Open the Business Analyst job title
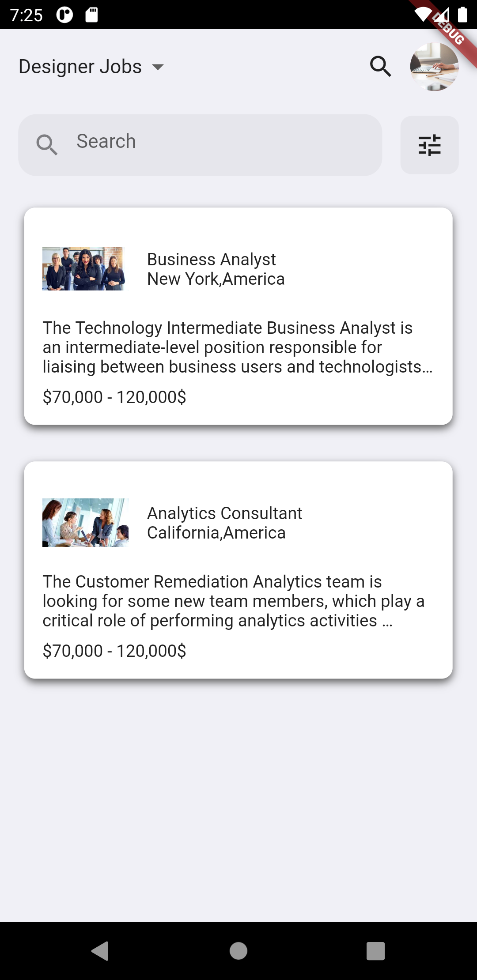 pos(211,260)
